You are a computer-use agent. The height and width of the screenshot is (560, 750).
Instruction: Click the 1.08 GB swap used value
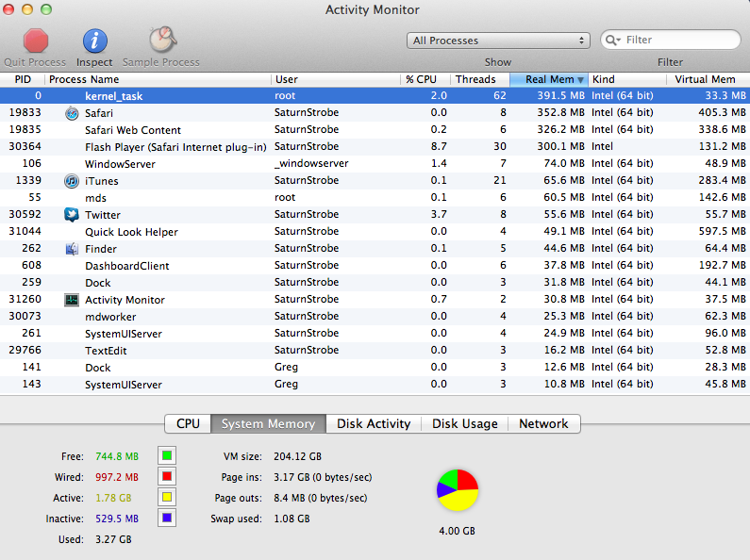[x=292, y=519]
